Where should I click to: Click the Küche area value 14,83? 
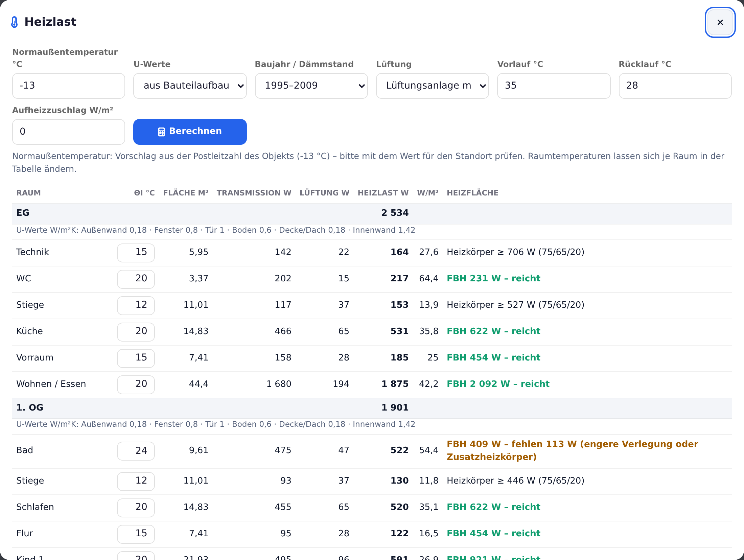(196, 331)
